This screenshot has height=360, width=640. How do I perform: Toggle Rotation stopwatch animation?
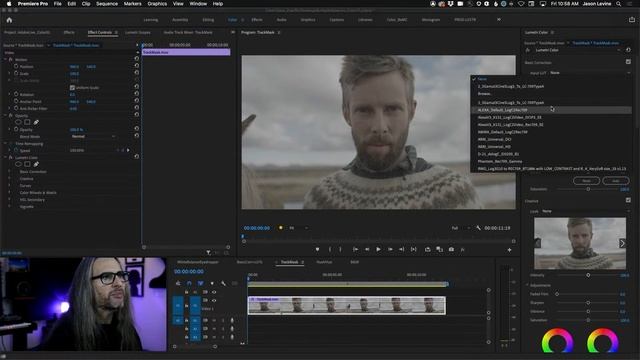pyautogui.click(x=16, y=94)
